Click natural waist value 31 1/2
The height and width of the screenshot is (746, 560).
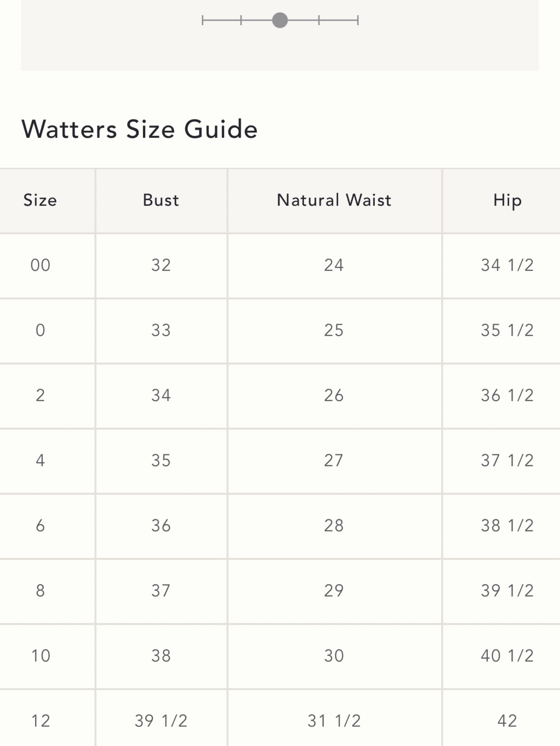(x=334, y=721)
